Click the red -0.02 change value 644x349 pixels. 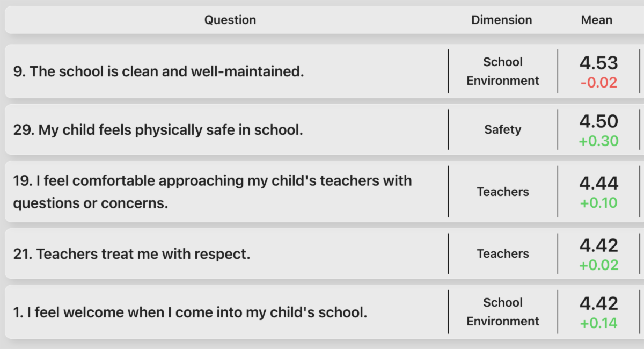[598, 83]
